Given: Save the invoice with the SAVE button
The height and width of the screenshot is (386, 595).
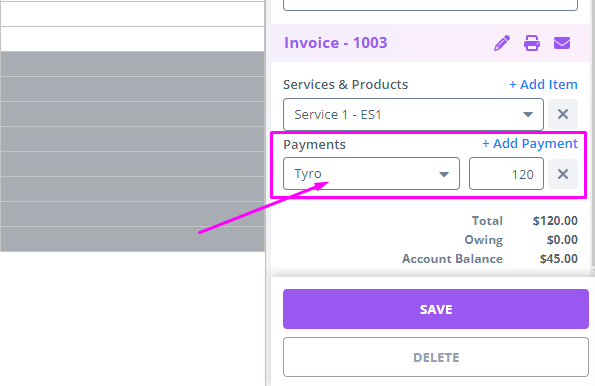Looking at the screenshot, I should point(436,309).
